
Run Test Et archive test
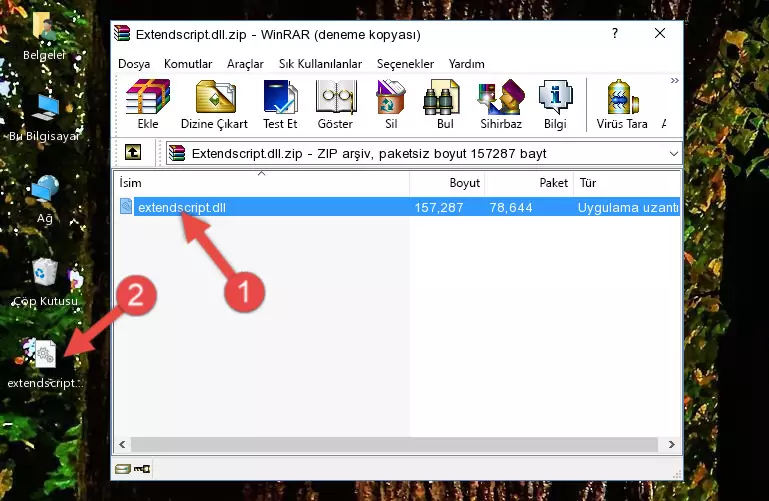point(280,104)
